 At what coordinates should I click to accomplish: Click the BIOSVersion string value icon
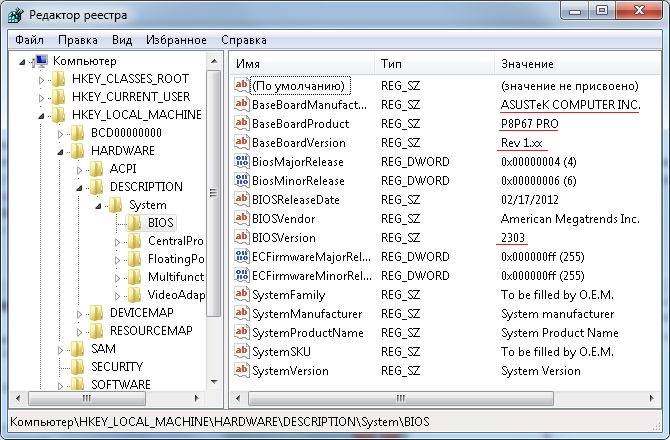point(241,238)
